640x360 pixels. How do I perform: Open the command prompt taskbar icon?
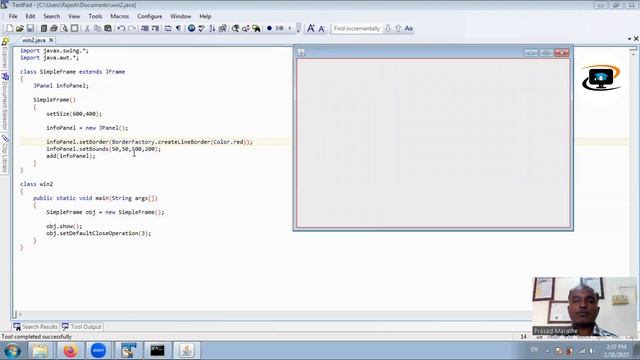(157, 351)
